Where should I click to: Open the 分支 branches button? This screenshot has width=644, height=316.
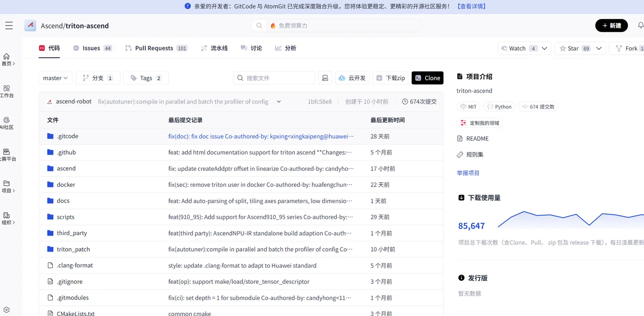pyautogui.click(x=98, y=78)
